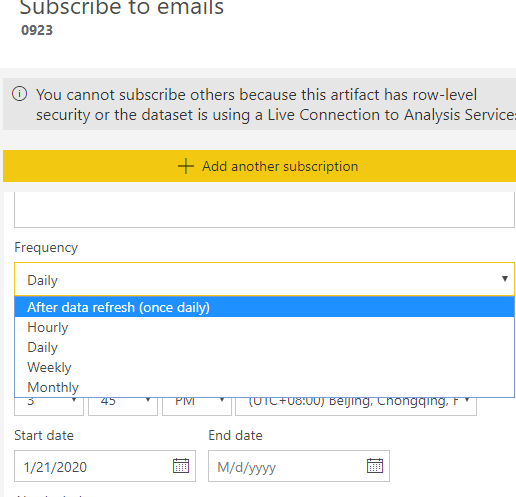Open the hour dropdown showing 3
The image size is (516, 497).
[49, 406]
